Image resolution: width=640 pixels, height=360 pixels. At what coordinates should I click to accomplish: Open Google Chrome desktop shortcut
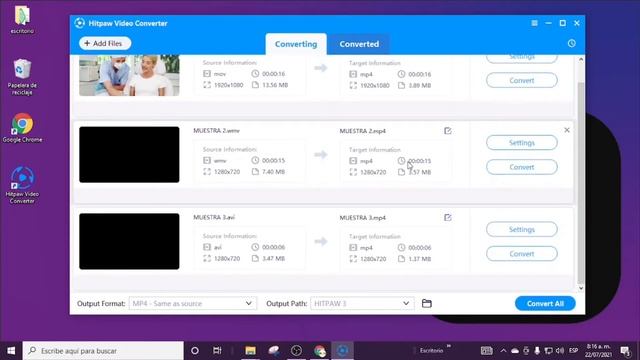(x=22, y=128)
